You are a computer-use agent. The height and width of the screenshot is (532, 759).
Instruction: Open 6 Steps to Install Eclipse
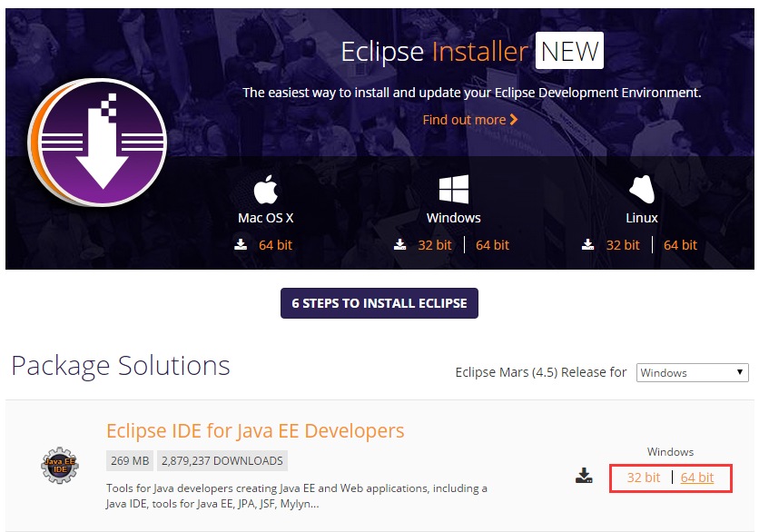point(379,303)
